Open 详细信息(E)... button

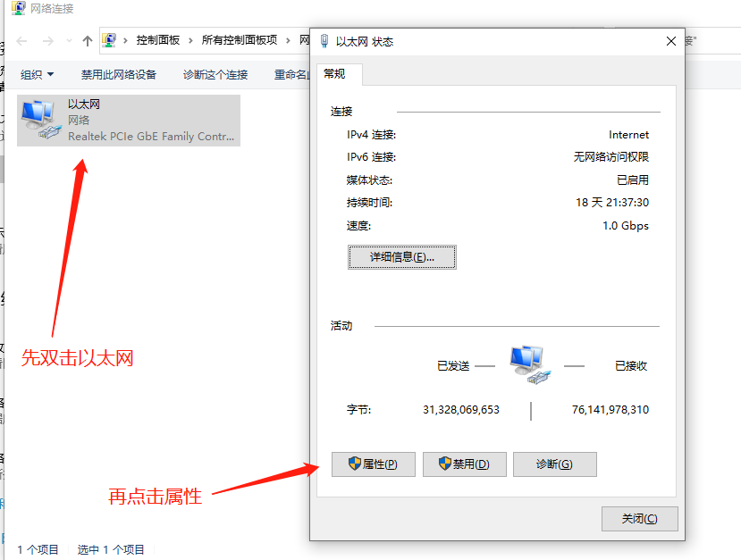[402, 257]
